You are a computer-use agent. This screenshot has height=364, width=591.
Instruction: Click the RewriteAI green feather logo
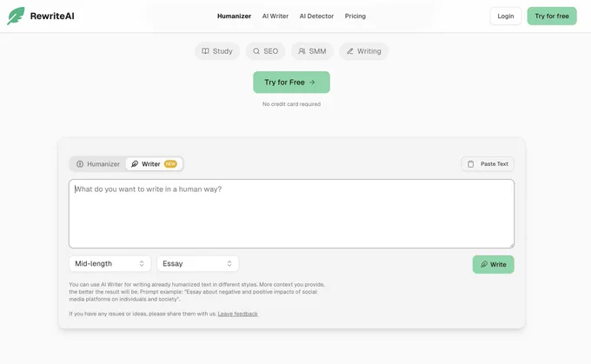16,16
